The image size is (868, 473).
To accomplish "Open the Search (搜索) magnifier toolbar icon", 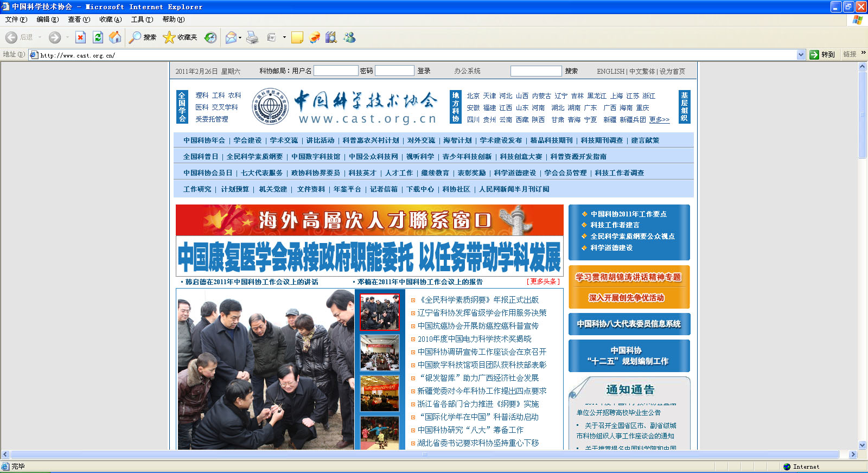I will pyautogui.click(x=135, y=37).
